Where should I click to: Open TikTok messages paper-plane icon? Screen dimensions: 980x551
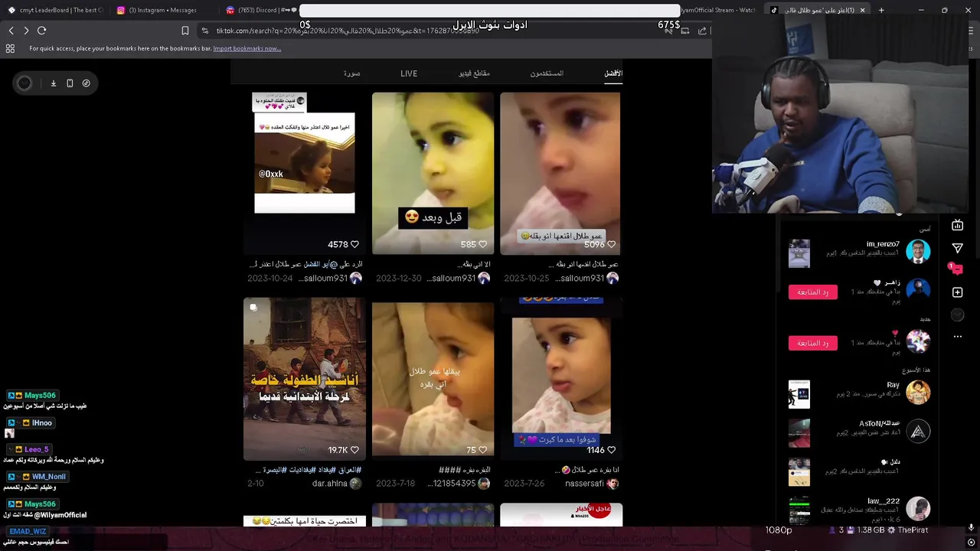click(x=957, y=248)
